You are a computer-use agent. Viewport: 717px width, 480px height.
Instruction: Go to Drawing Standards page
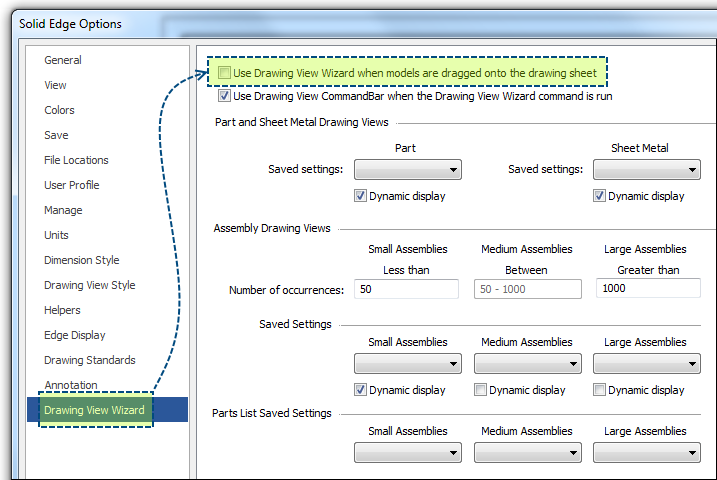point(90,360)
